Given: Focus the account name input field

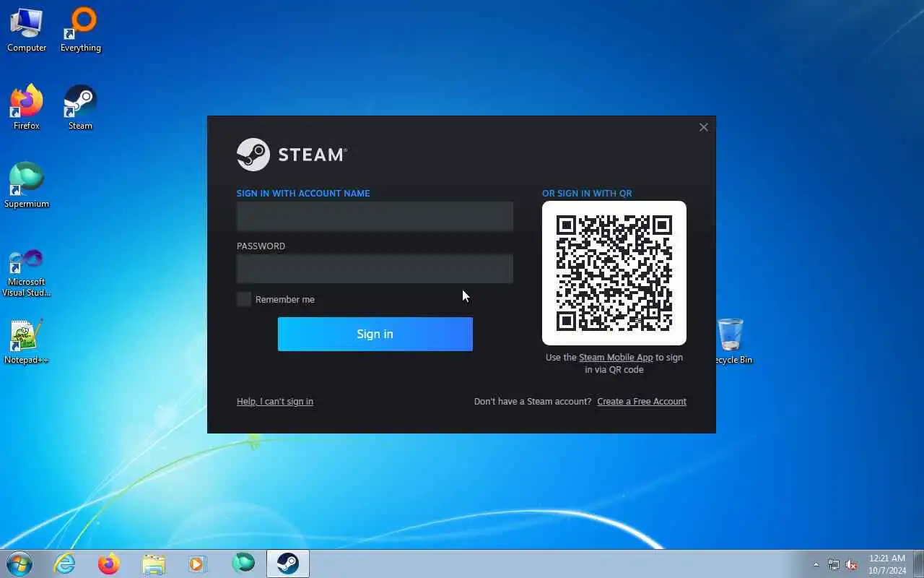Looking at the screenshot, I should pos(375,216).
